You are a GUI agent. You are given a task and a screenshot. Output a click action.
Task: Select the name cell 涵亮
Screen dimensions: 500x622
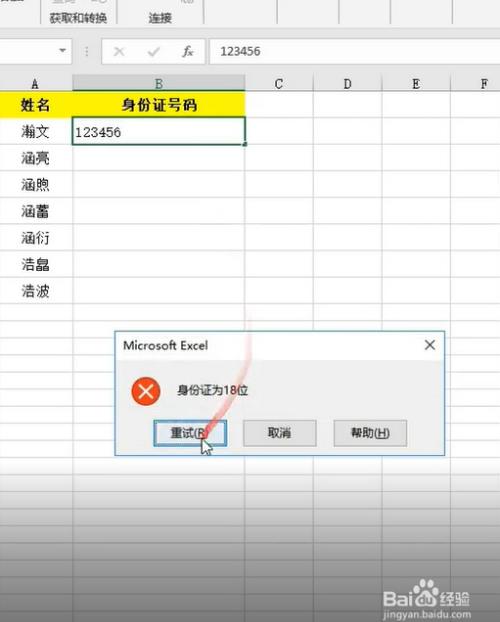click(x=36, y=158)
